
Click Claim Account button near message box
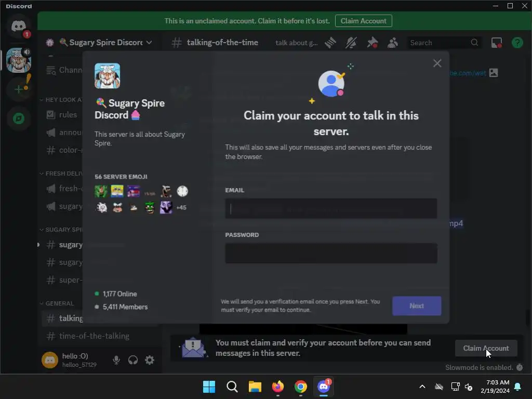point(486,348)
